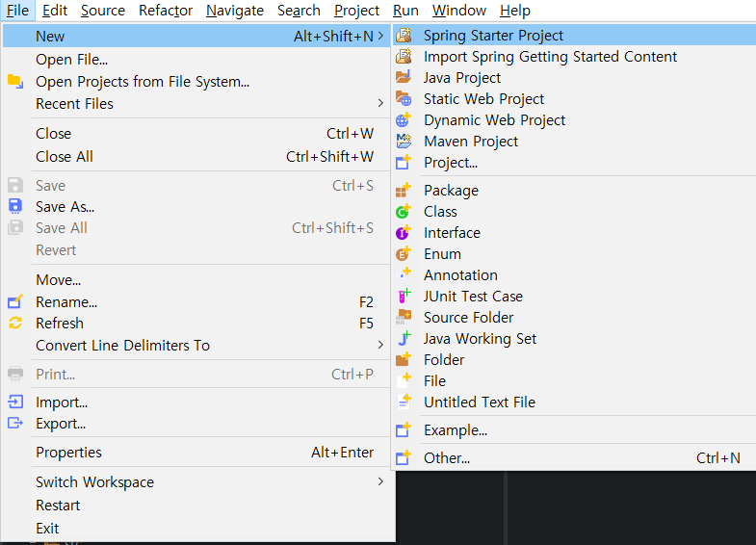Click the purple Interface icon
Image resolution: width=756 pixels, height=545 pixels.
click(404, 232)
